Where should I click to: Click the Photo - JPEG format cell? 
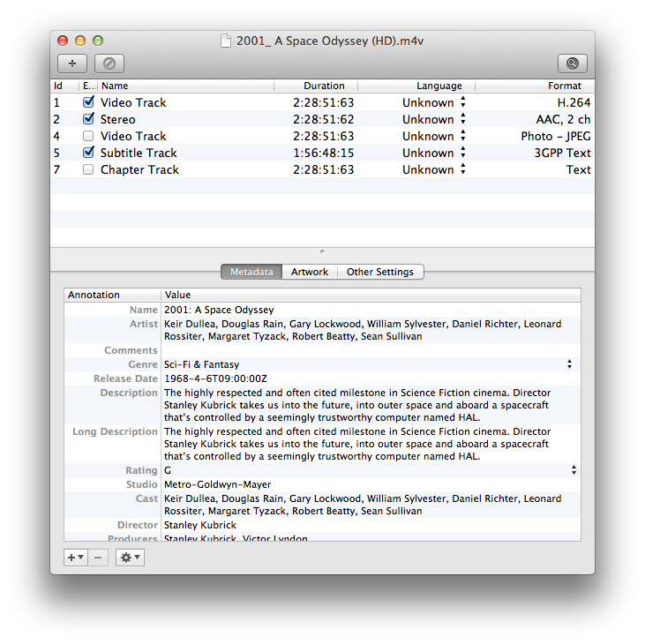click(x=556, y=136)
